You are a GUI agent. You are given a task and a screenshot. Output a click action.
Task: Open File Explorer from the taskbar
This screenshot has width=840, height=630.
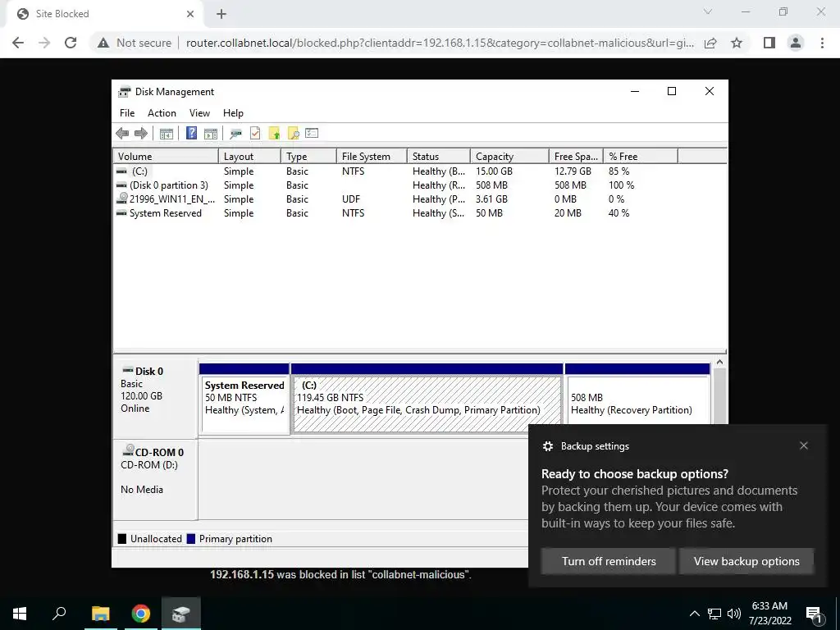click(x=100, y=614)
